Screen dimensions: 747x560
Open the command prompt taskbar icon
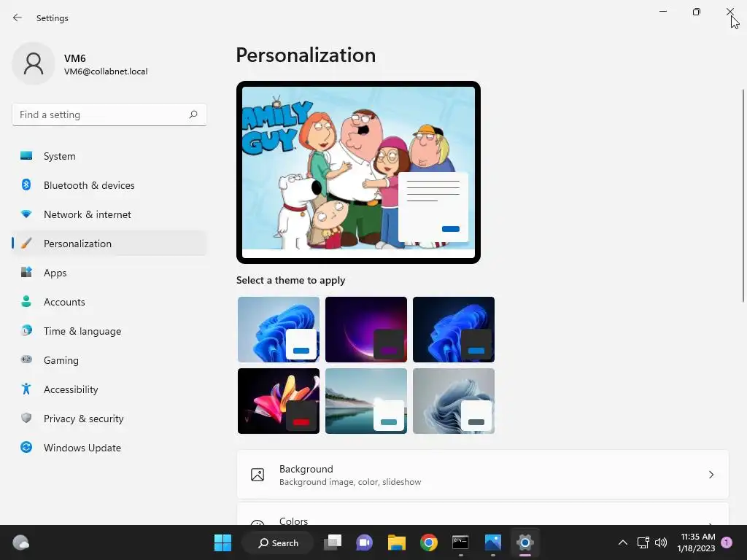tap(460, 542)
